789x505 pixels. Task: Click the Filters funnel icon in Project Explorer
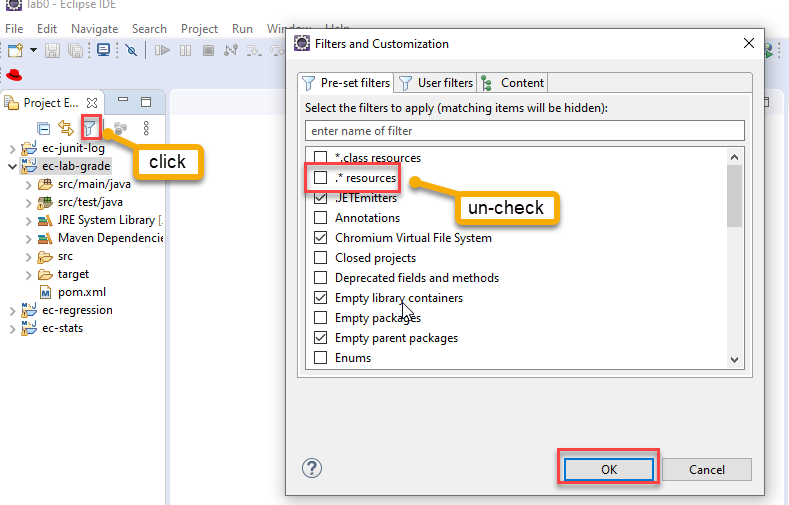click(x=90, y=128)
